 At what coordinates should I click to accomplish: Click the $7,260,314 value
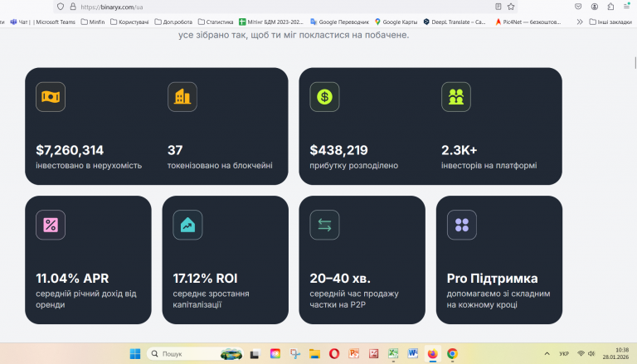(70, 150)
